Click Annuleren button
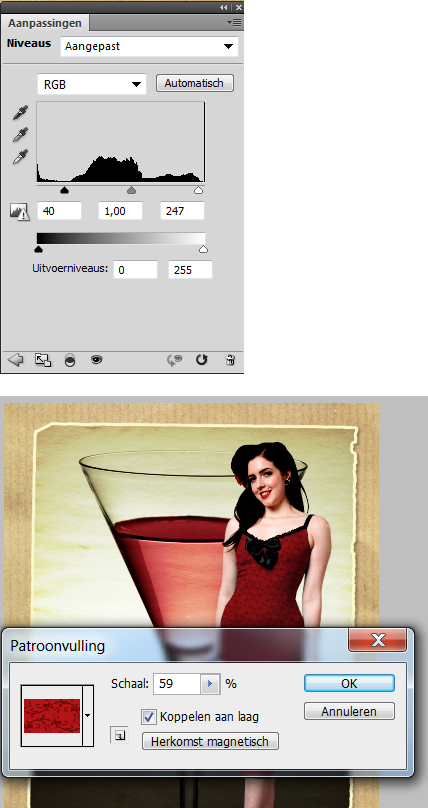 click(x=349, y=712)
